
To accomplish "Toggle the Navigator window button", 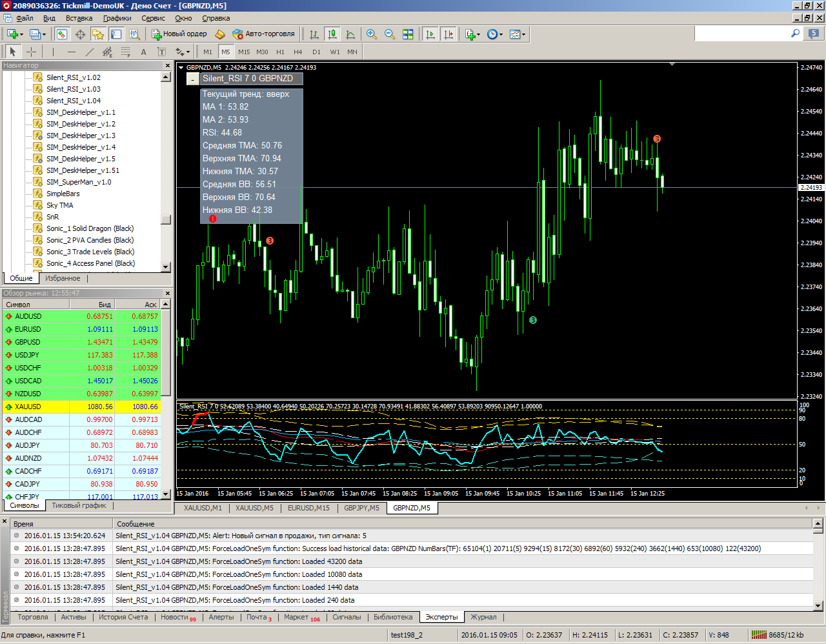I will (x=98, y=34).
